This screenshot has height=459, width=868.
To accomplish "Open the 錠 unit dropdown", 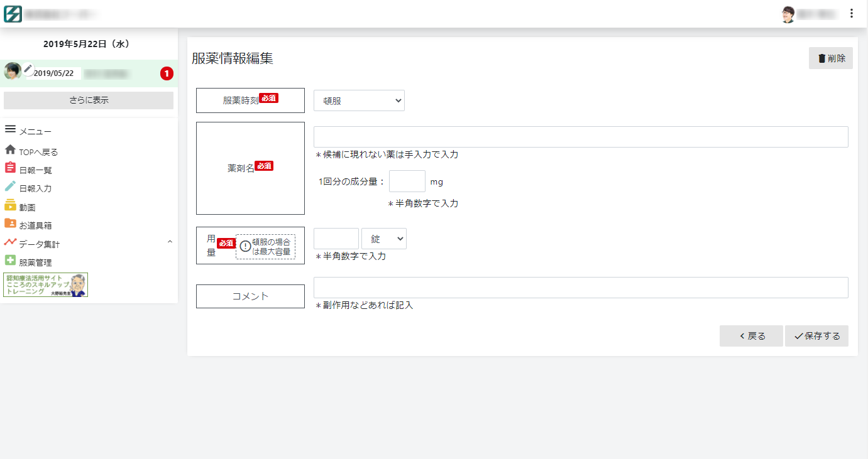I will tap(384, 239).
